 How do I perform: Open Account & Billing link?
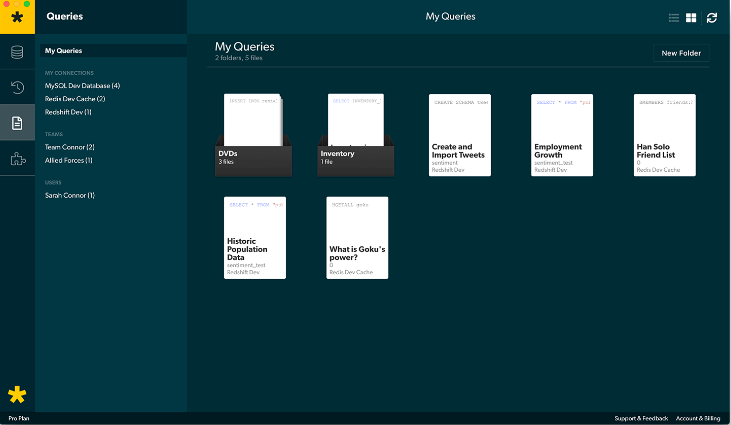(x=699, y=418)
